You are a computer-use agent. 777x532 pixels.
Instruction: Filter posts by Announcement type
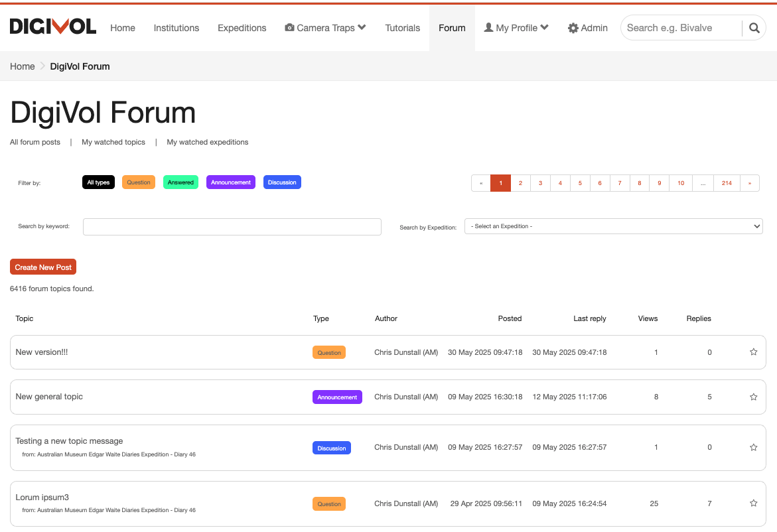[x=231, y=182]
